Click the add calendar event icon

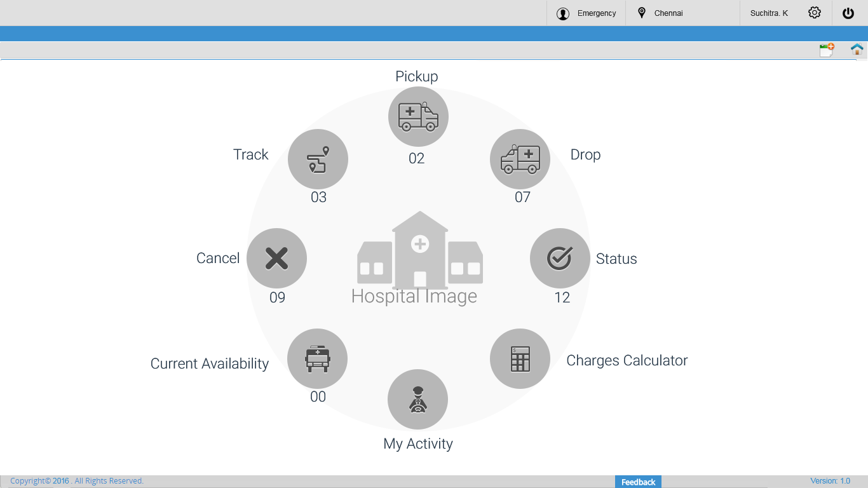tap(827, 50)
